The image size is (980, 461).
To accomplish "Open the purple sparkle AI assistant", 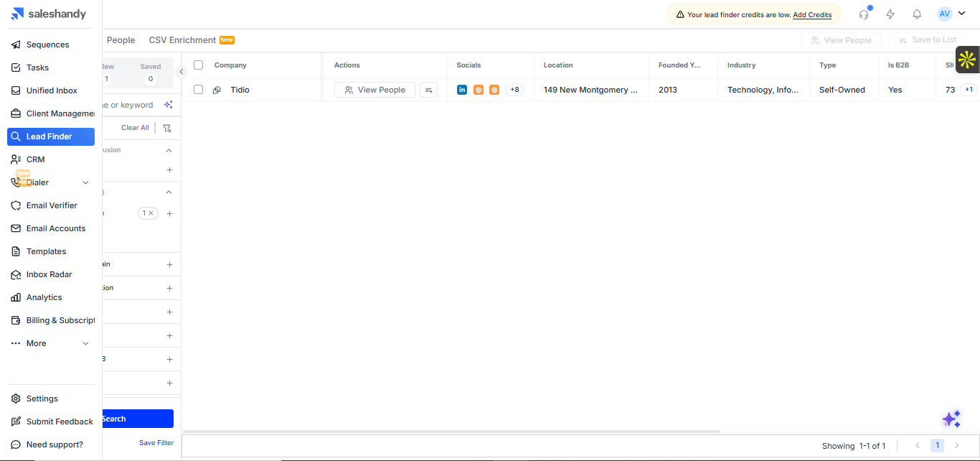I will 951,419.
